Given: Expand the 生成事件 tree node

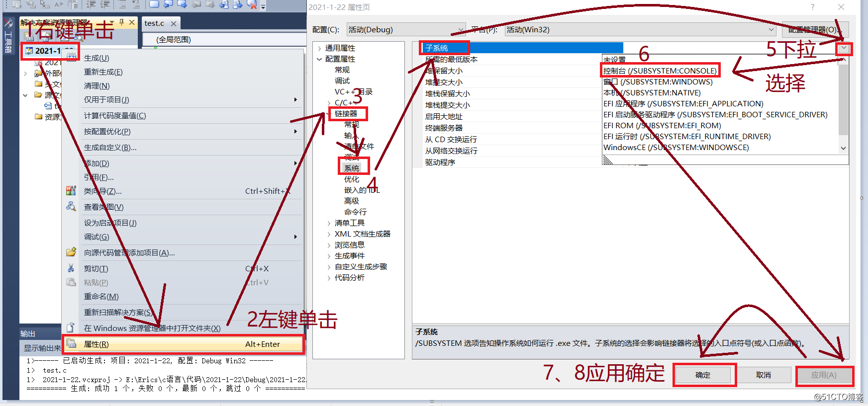Looking at the screenshot, I should (329, 256).
